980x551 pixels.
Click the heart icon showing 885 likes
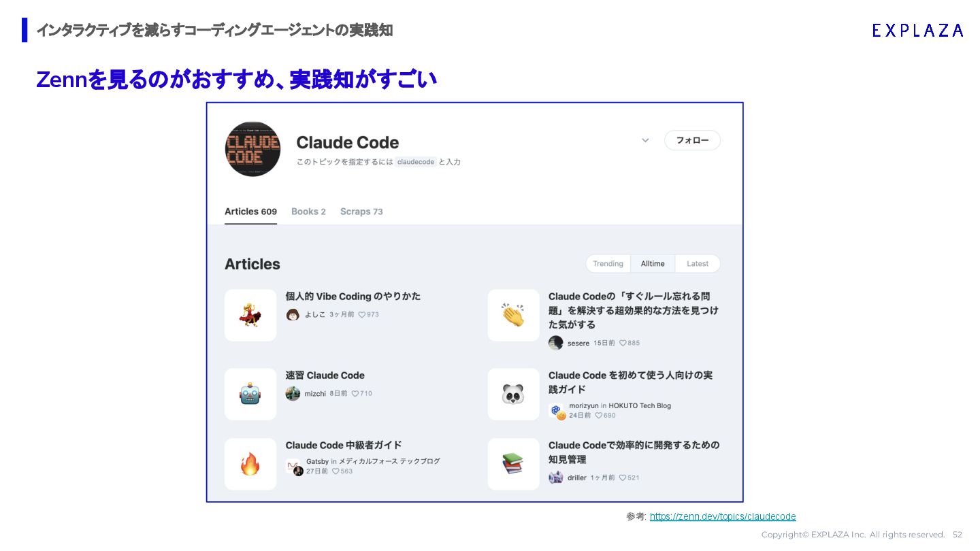pos(623,343)
